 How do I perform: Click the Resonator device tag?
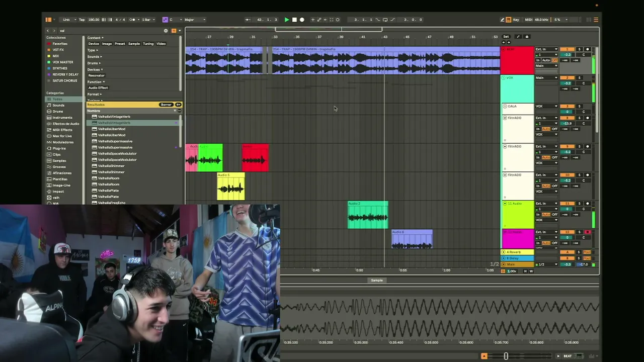96,75
